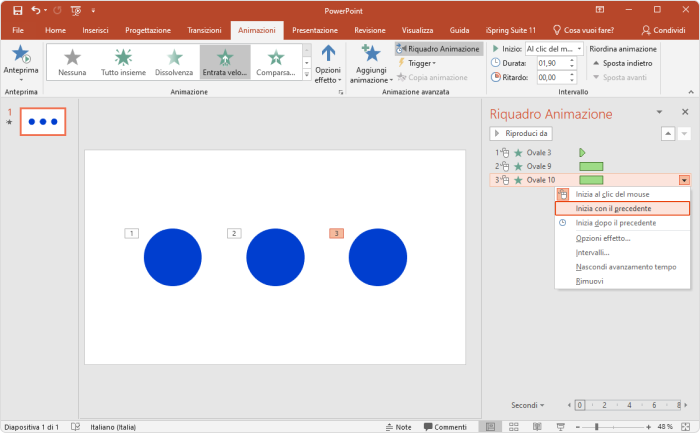700x433 pixels.
Task: Decrease Ritardo with the down spinner
Action: click(572, 80)
